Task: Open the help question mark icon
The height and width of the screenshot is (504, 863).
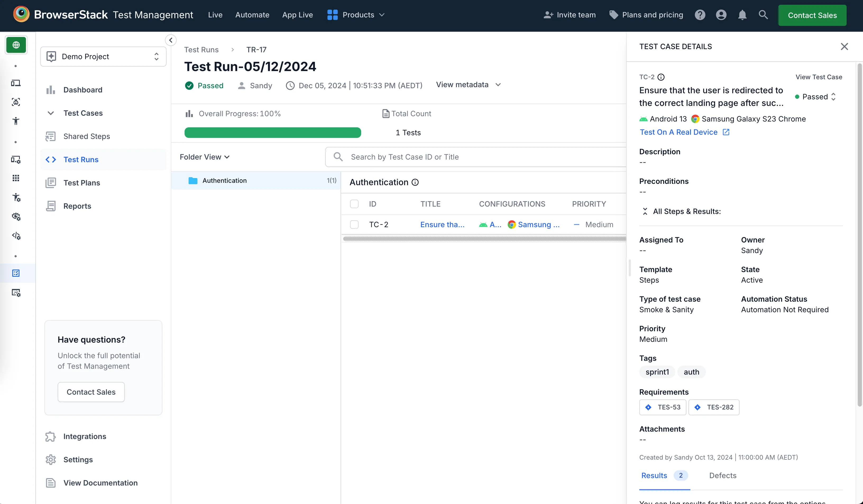Action: point(700,15)
